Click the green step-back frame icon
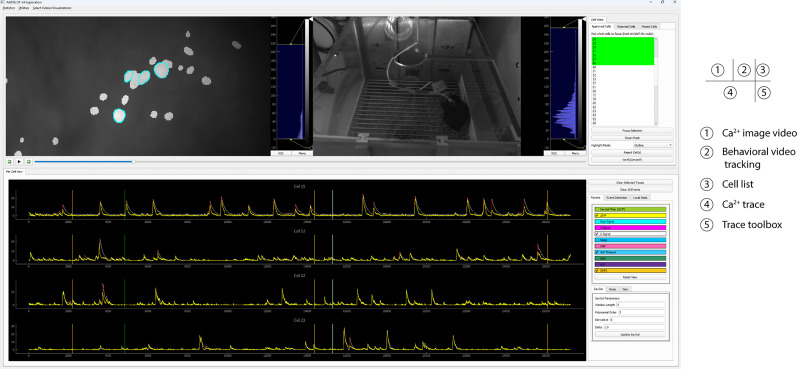Viewport: 797px width, 369px height. [10, 162]
